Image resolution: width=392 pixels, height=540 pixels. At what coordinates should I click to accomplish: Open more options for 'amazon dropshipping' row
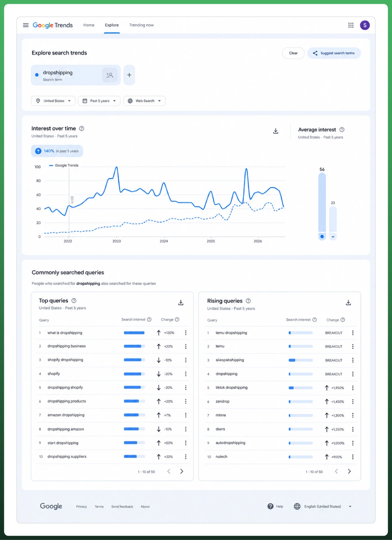[186, 415]
